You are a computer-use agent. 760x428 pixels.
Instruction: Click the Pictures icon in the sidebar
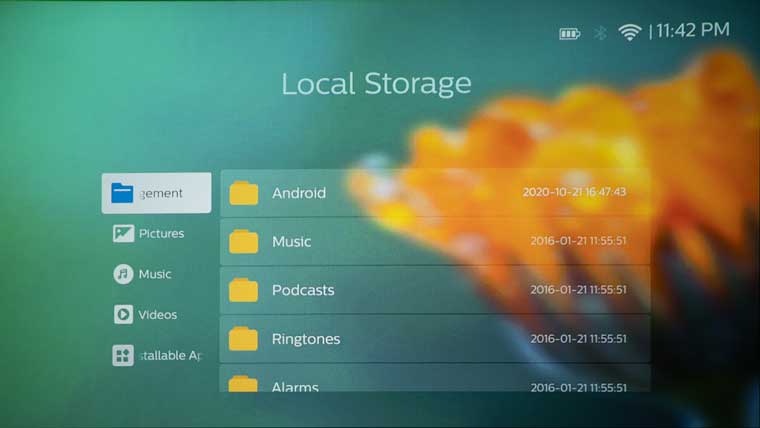(123, 234)
